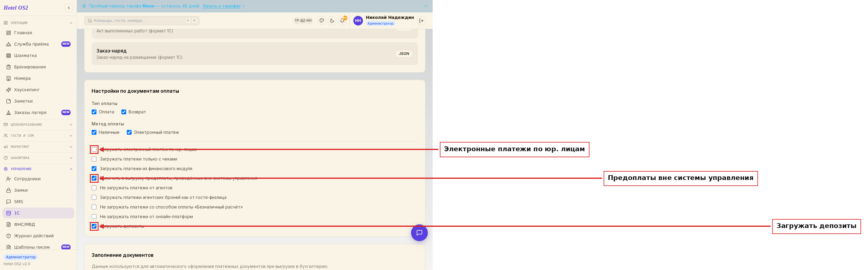868x270 pixels.
Task: Click the Заполнение документов heading
Action: click(122, 255)
